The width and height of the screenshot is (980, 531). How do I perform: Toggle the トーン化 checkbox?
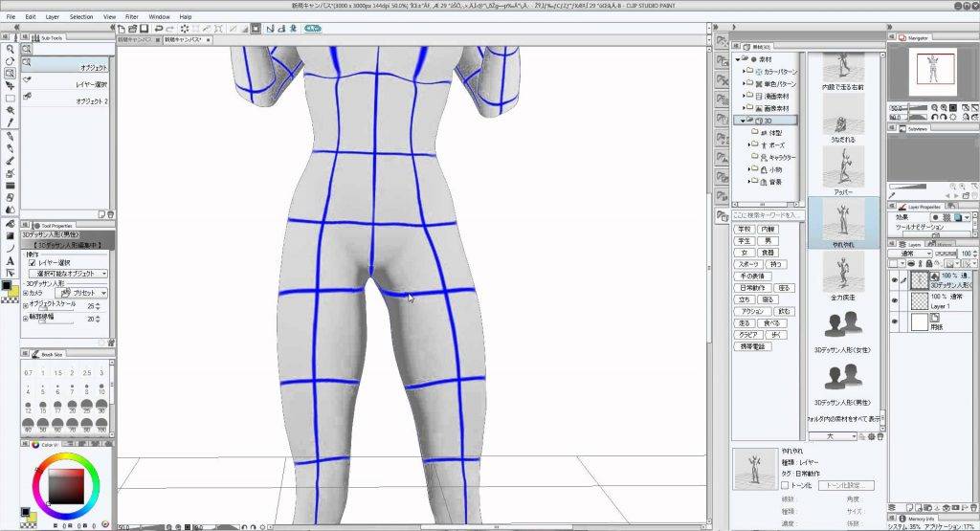pos(785,485)
